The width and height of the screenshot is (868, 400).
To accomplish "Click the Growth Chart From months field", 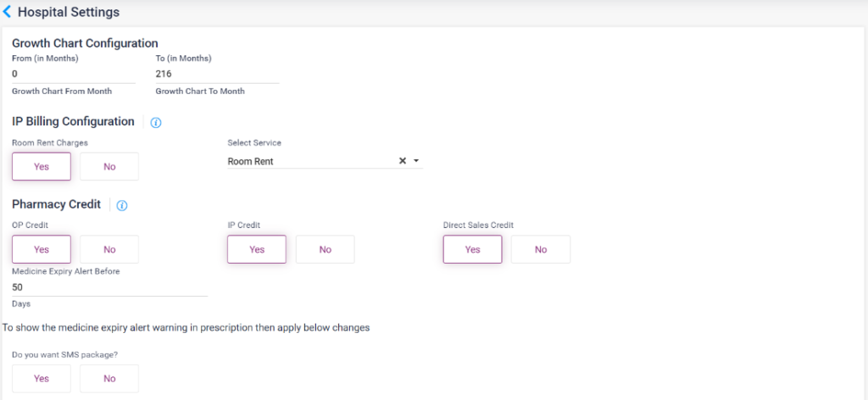I will 73,74.
